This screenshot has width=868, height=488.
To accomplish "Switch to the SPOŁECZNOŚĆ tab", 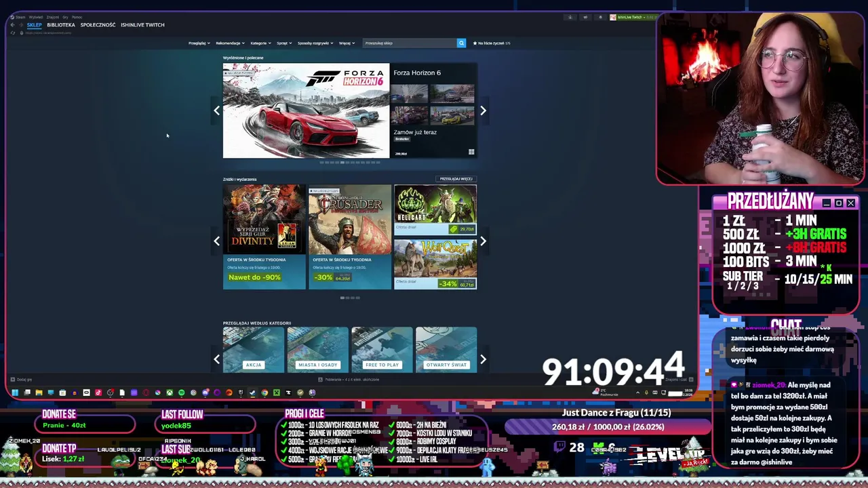I will (x=98, y=25).
